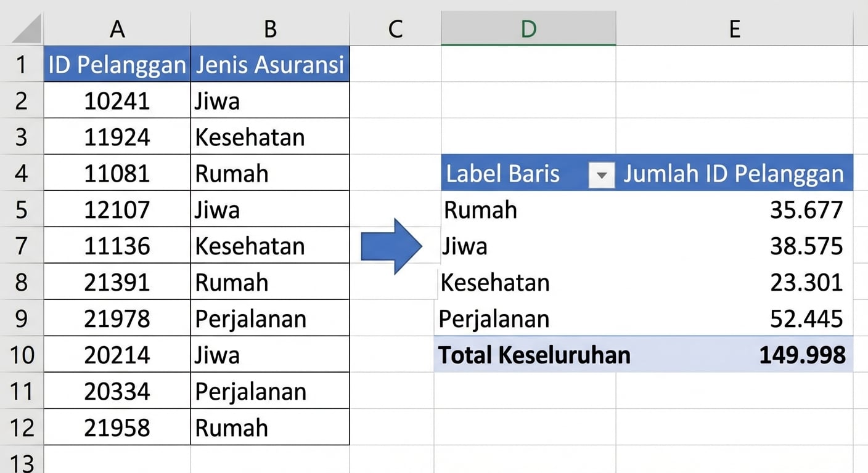Select row number 5
The image size is (868, 473).
point(22,209)
